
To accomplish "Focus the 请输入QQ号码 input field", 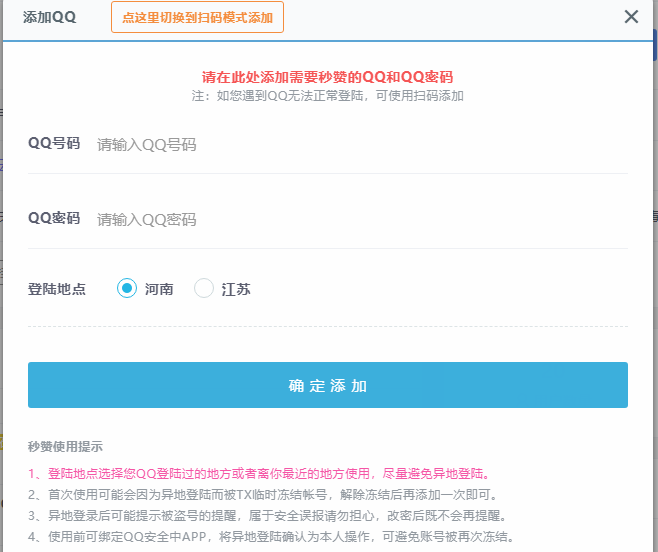I will pos(362,145).
